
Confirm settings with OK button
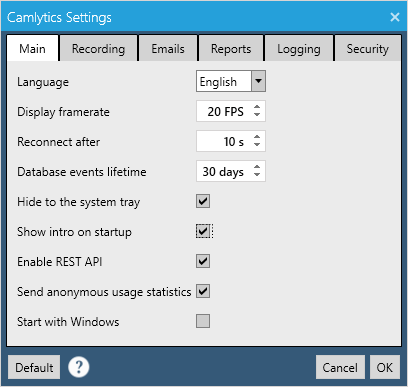point(385,367)
